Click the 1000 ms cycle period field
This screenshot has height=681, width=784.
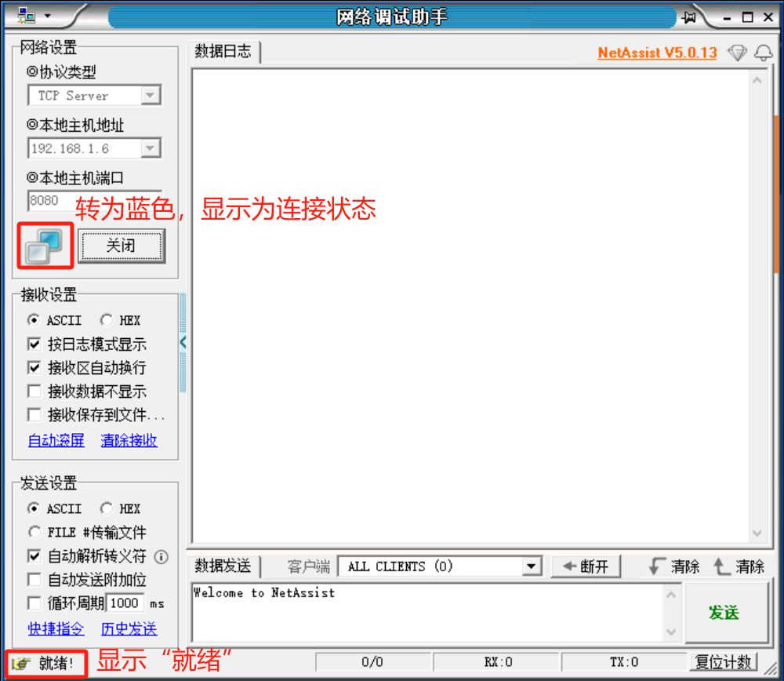pos(125,603)
